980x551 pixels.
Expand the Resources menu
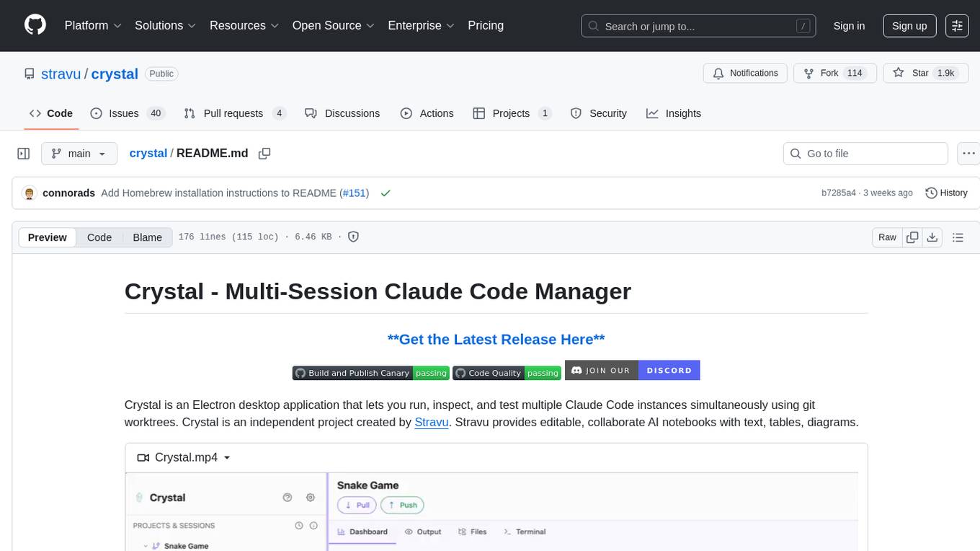pyautogui.click(x=244, y=25)
